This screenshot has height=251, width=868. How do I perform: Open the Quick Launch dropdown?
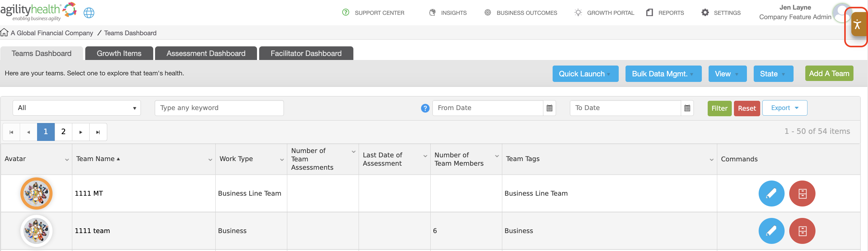pos(585,74)
